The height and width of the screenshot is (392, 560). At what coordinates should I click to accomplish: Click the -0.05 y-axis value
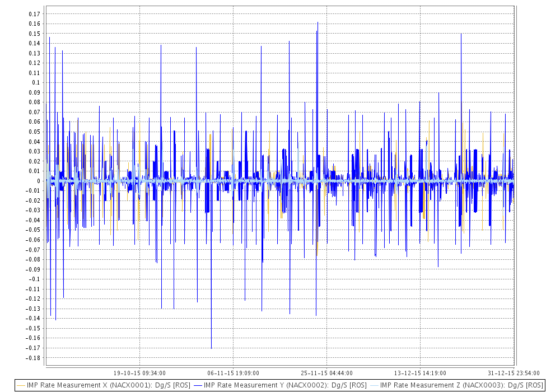34,230
